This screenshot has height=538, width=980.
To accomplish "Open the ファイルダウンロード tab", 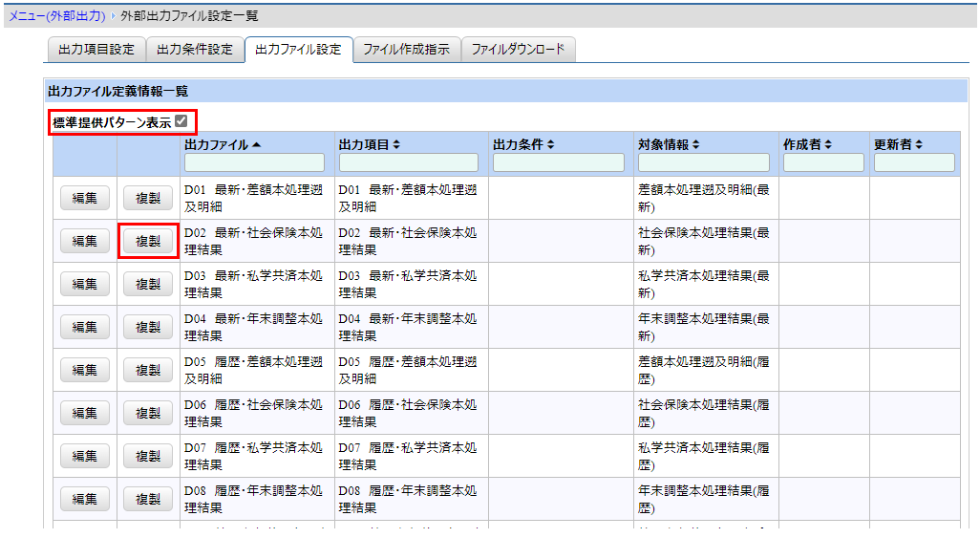I will click(x=518, y=50).
